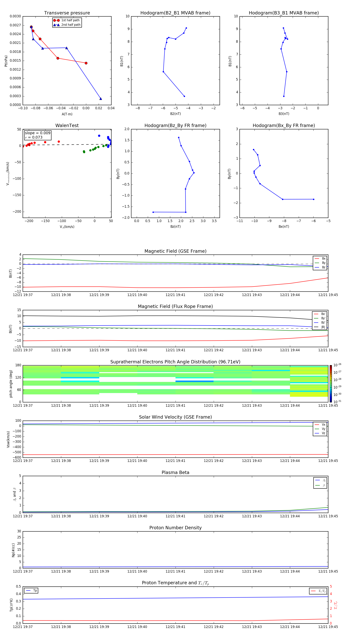The width and height of the screenshot is (351, 644).
Task: Click the pitch angle distribution colorbar
Action: [x=331, y=384]
